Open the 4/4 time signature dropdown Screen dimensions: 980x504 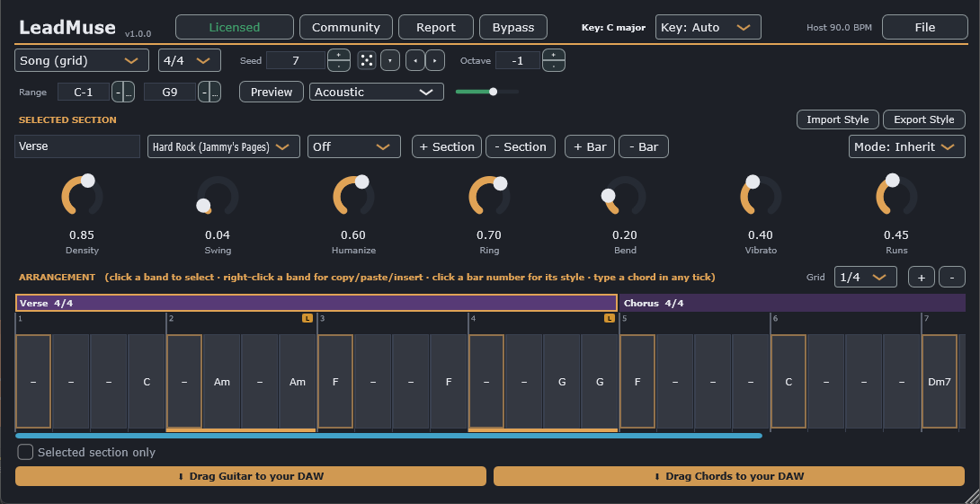[x=190, y=60]
